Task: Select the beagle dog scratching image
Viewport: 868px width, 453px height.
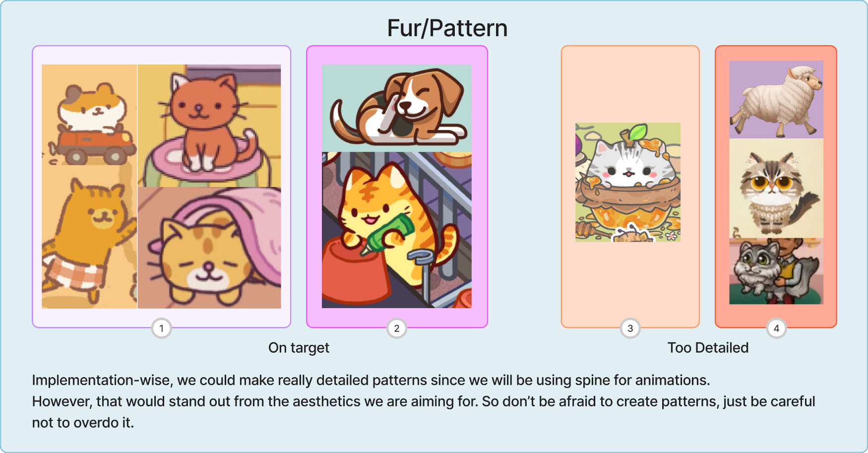Action: point(397,108)
